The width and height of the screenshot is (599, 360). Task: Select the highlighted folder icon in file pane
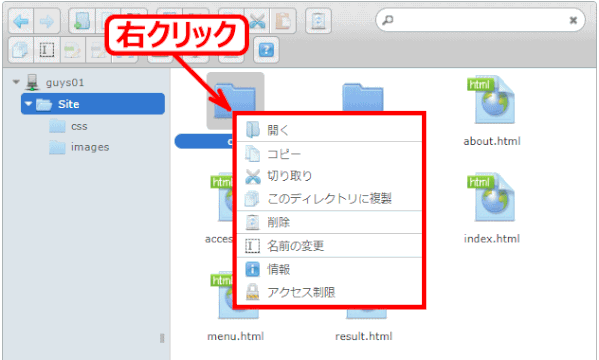pyautogui.click(x=235, y=100)
